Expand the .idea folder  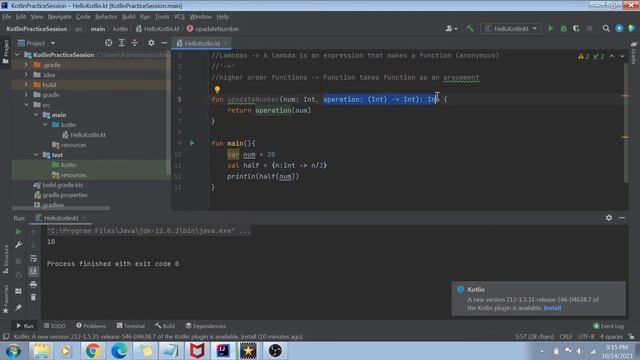click(26, 75)
